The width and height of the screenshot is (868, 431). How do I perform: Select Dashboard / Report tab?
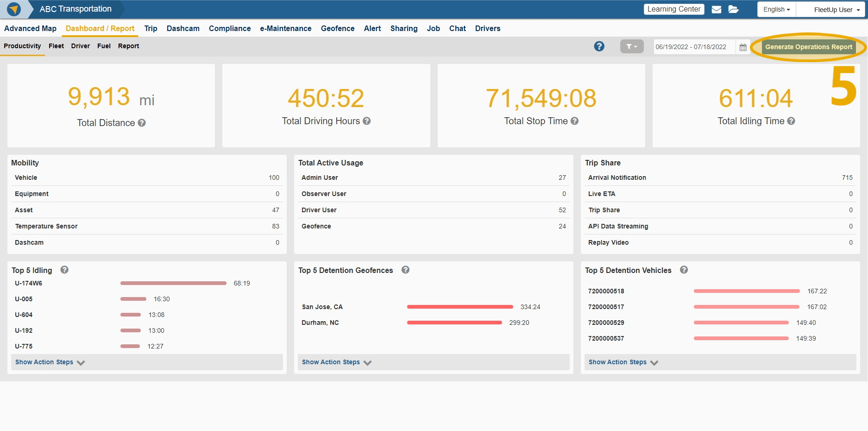[x=100, y=28]
